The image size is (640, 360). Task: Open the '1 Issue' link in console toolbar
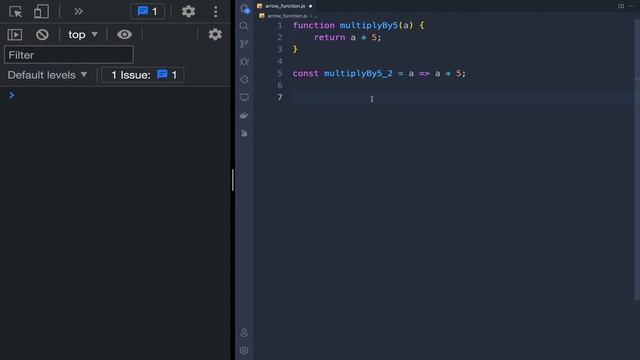[x=143, y=75]
